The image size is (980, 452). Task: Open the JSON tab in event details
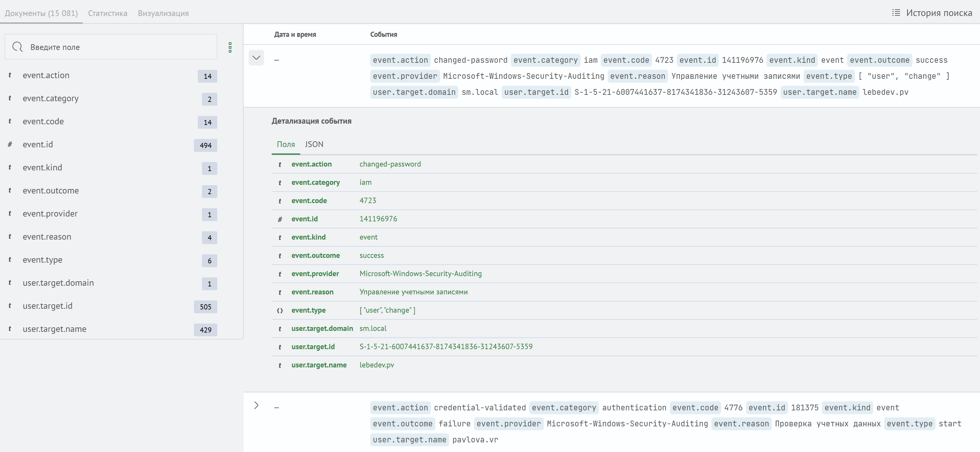(314, 144)
